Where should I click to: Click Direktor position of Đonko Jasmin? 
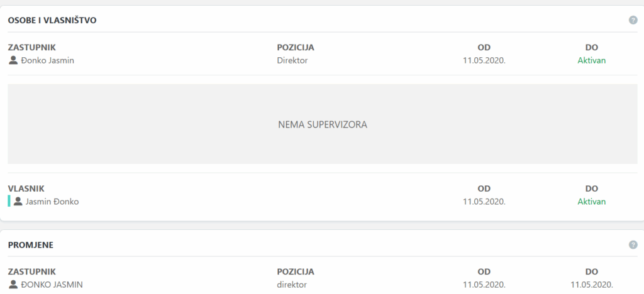click(292, 61)
